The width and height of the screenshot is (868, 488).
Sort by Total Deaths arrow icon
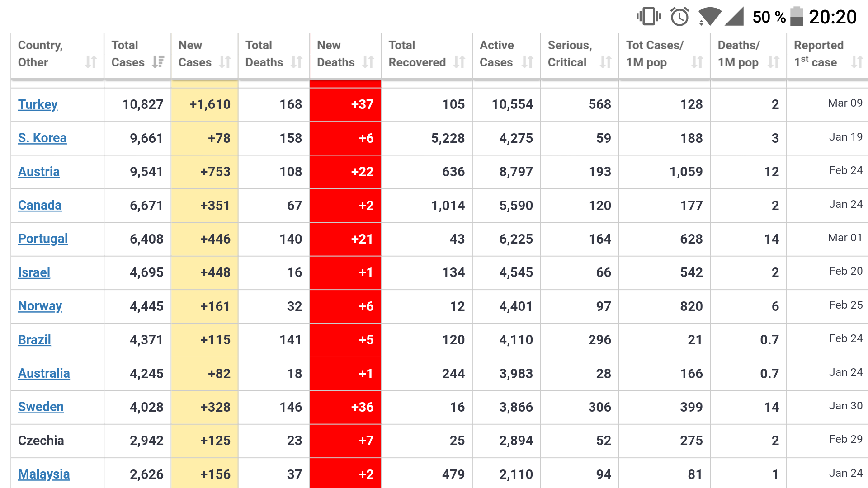point(296,62)
